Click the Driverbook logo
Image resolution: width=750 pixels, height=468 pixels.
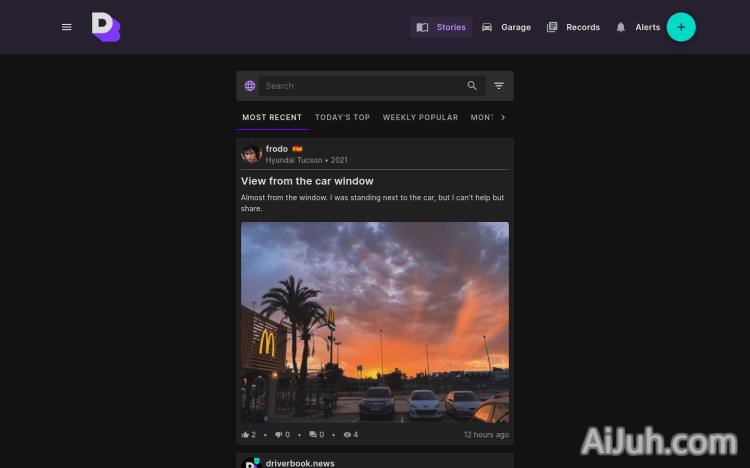105,27
